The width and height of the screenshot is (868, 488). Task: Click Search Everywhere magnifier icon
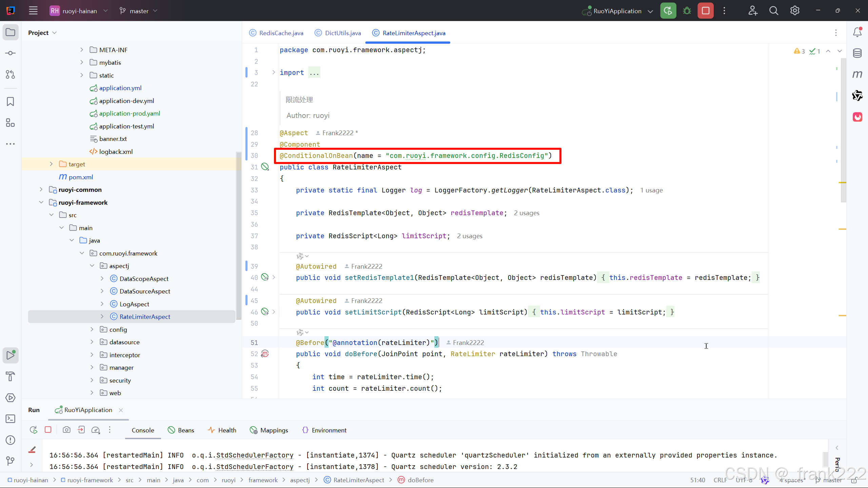point(773,11)
